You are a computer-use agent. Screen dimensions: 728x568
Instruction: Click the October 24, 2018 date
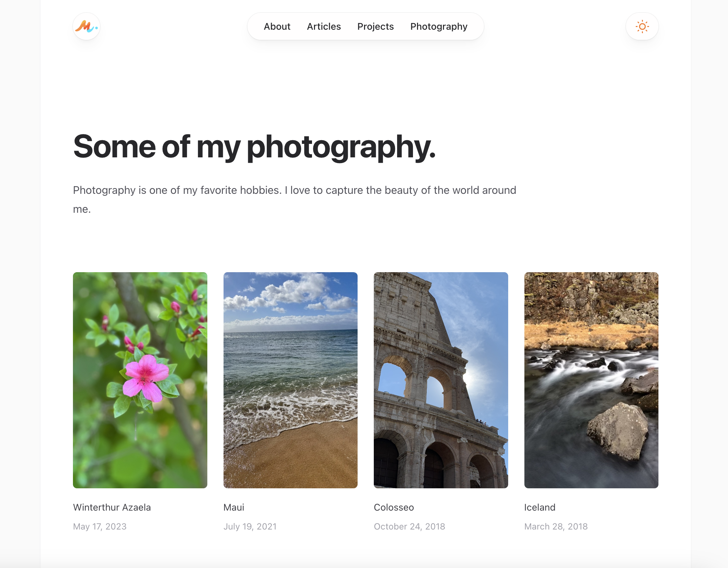coord(409,526)
